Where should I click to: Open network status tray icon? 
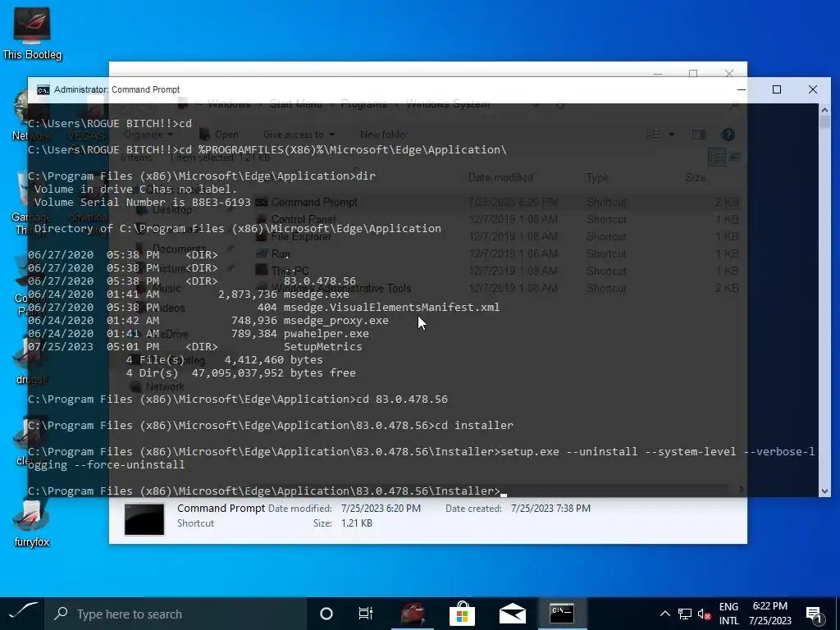click(685, 614)
